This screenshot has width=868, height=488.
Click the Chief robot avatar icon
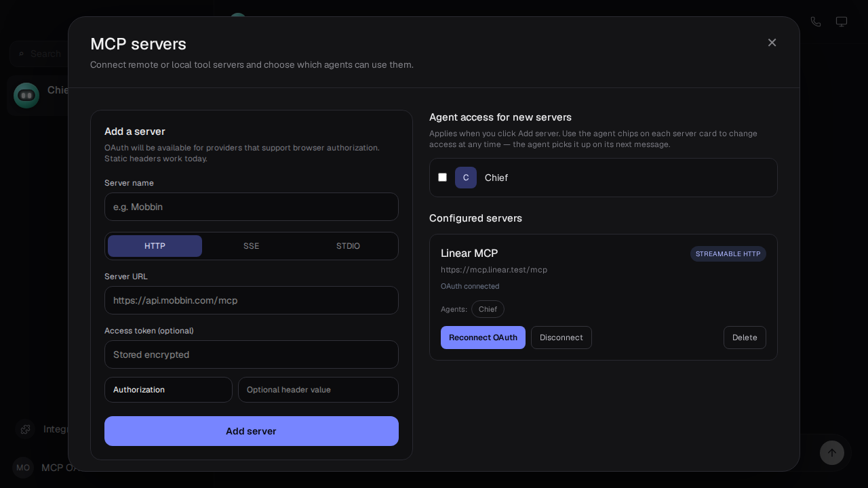26,96
